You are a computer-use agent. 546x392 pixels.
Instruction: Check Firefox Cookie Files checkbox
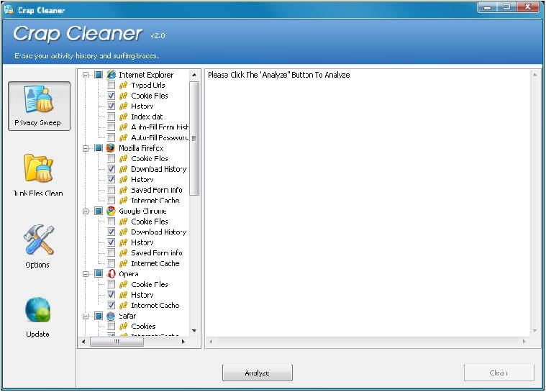(x=111, y=158)
